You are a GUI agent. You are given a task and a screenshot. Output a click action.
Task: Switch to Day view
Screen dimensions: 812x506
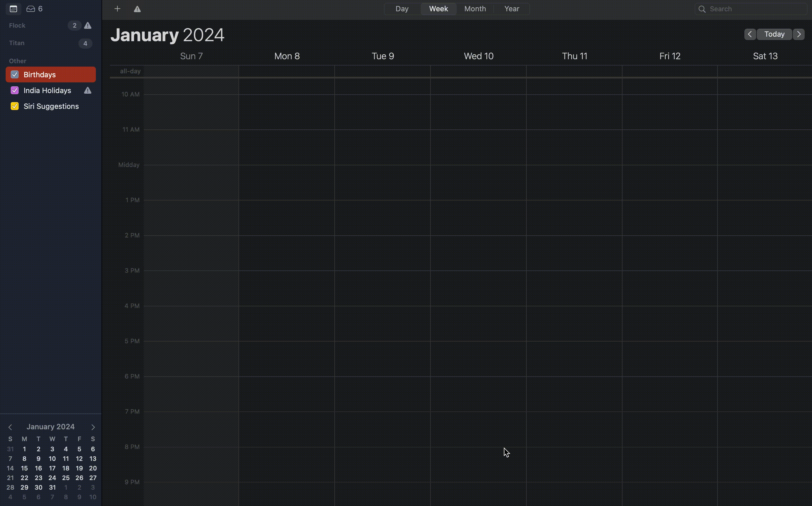click(402, 9)
